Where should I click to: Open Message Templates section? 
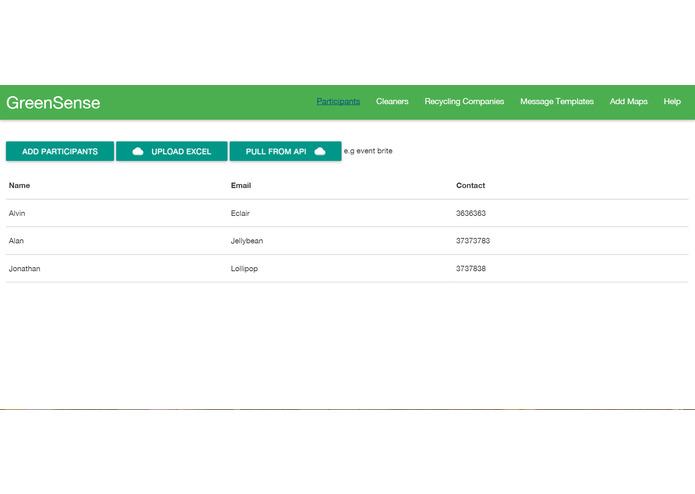point(557,101)
